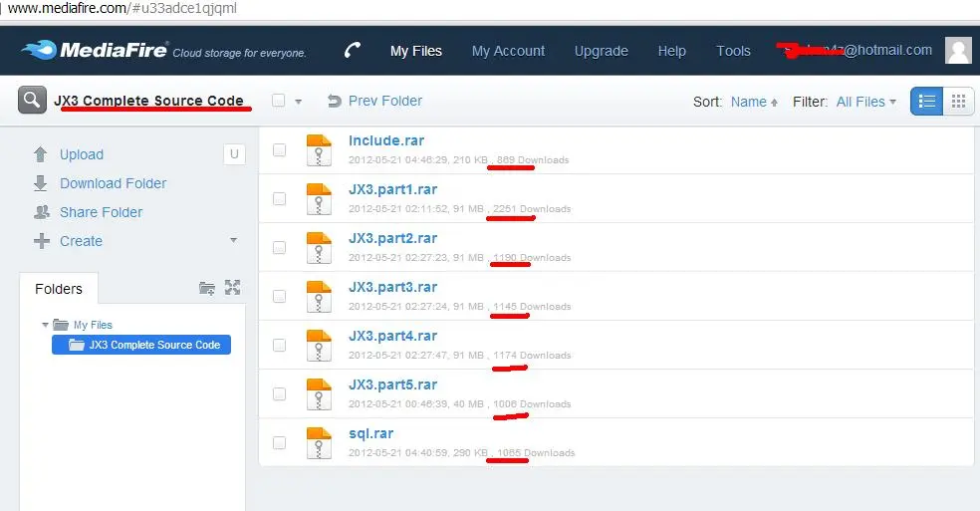This screenshot has height=511, width=980.
Task: Click the Upload link
Action: (82, 154)
